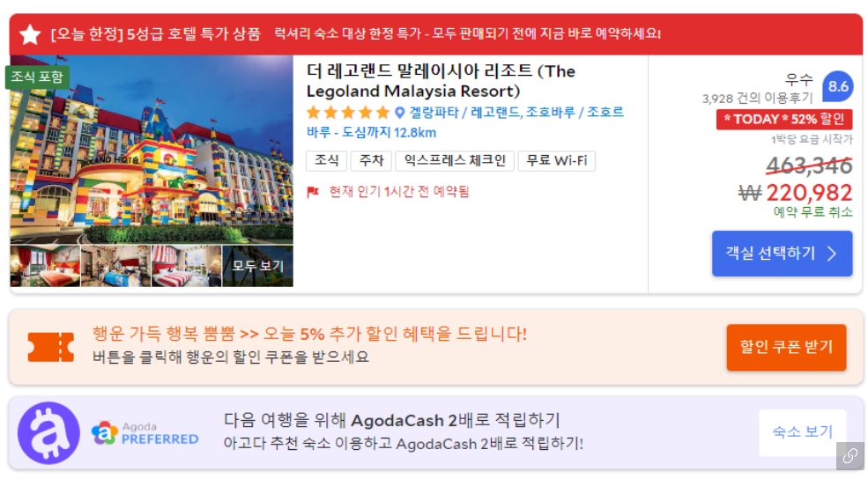Open 숙소 보기 button in AgodaCash banner

(803, 432)
